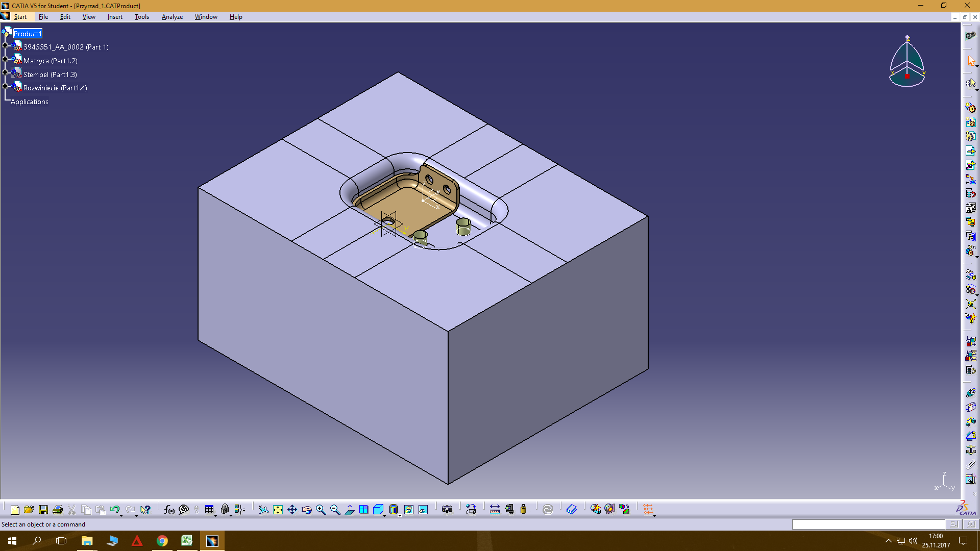Screen dimensions: 980x551
Task: Toggle the Normal View icon
Action: 350,510
